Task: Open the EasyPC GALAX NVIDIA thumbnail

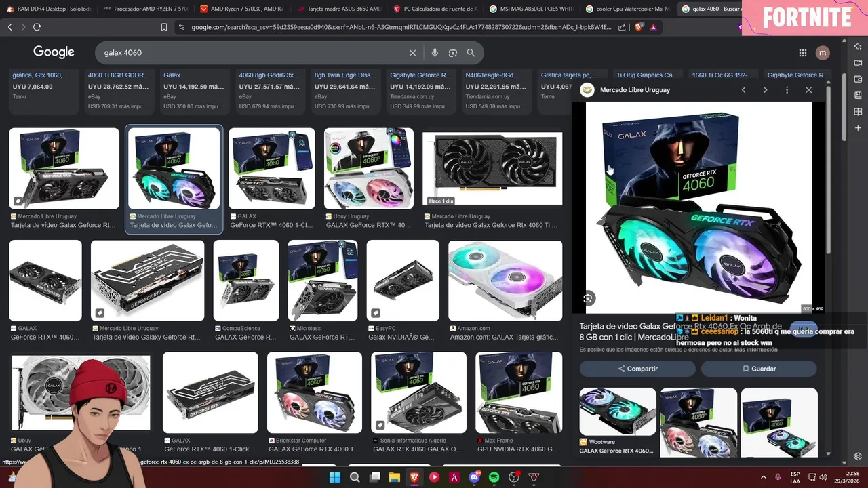Action: click(403, 281)
